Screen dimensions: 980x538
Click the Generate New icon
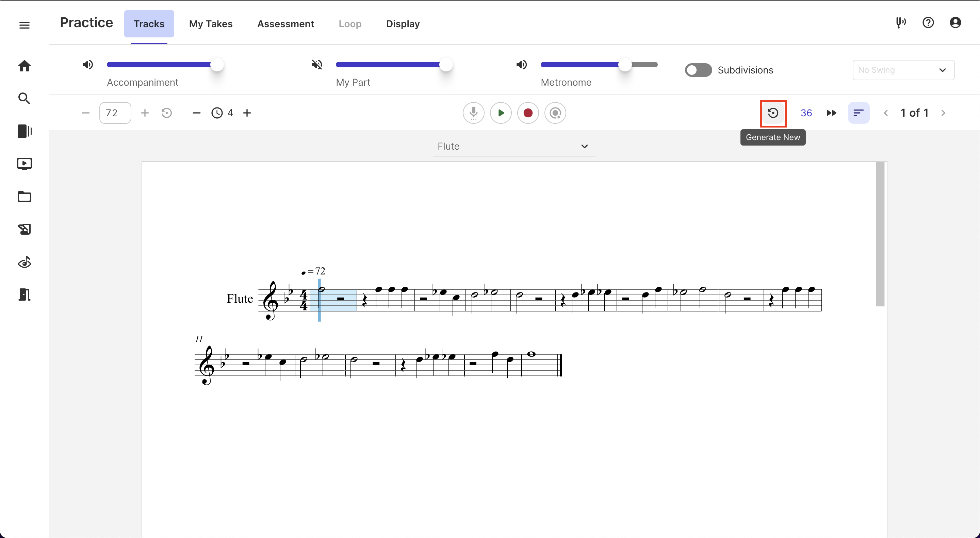[x=773, y=113]
